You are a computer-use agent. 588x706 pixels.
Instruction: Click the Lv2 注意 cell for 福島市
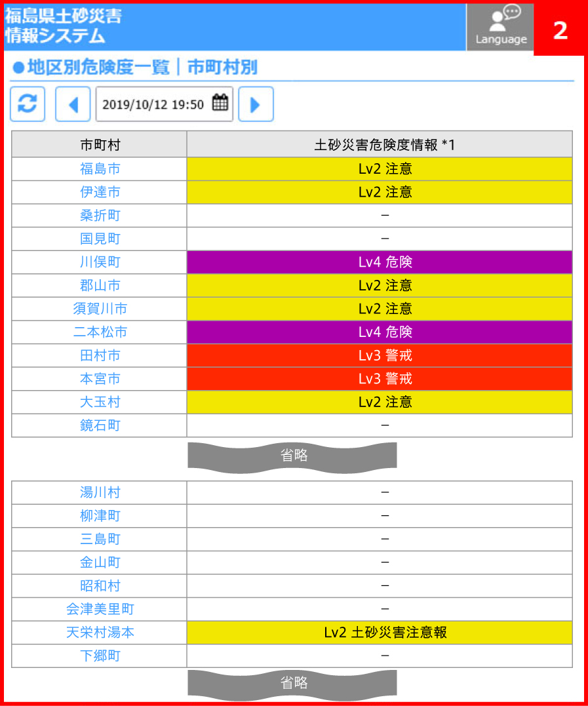(380, 169)
